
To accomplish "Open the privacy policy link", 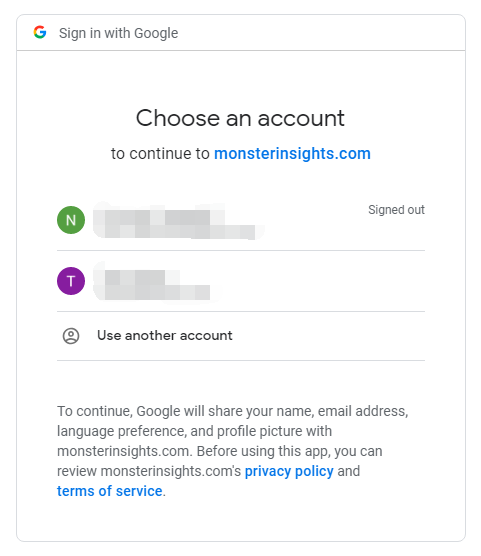I will [289, 471].
